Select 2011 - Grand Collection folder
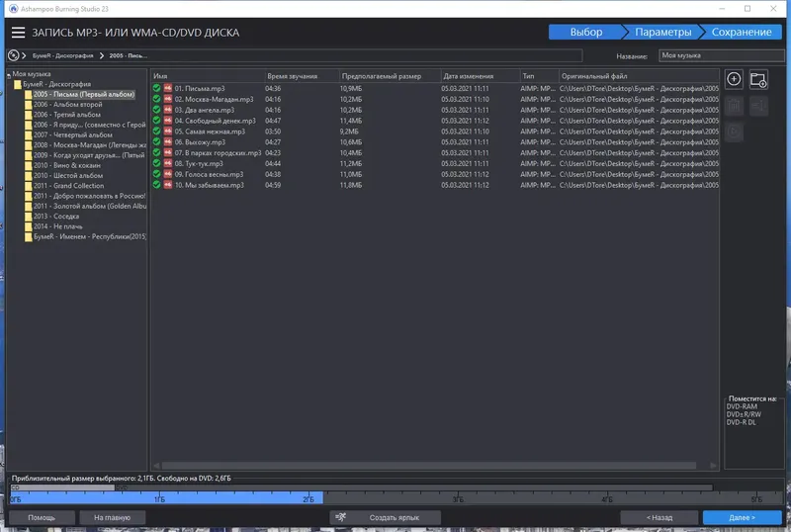Screen dimensions: 791x532 [x=68, y=186]
